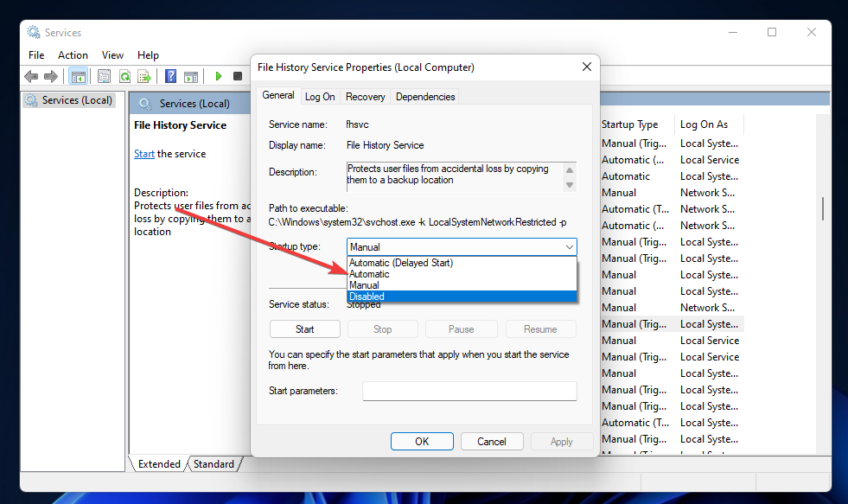Switch to the Dependencies tab
The height and width of the screenshot is (504, 848).
425,97
